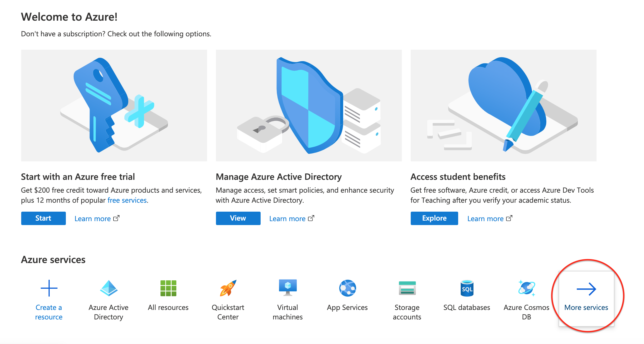Open the All resources grid icon
The height and width of the screenshot is (344, 644).
[168, 288]
